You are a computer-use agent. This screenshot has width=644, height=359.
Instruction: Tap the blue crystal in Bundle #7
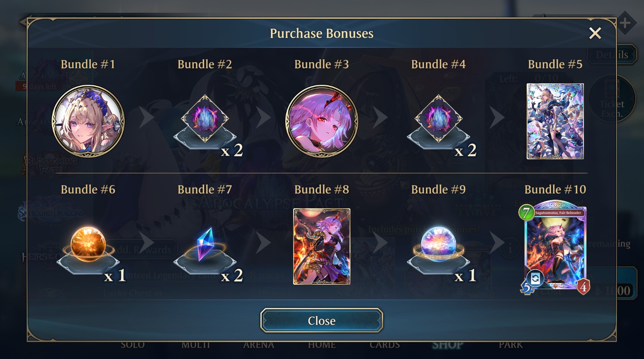205,244
